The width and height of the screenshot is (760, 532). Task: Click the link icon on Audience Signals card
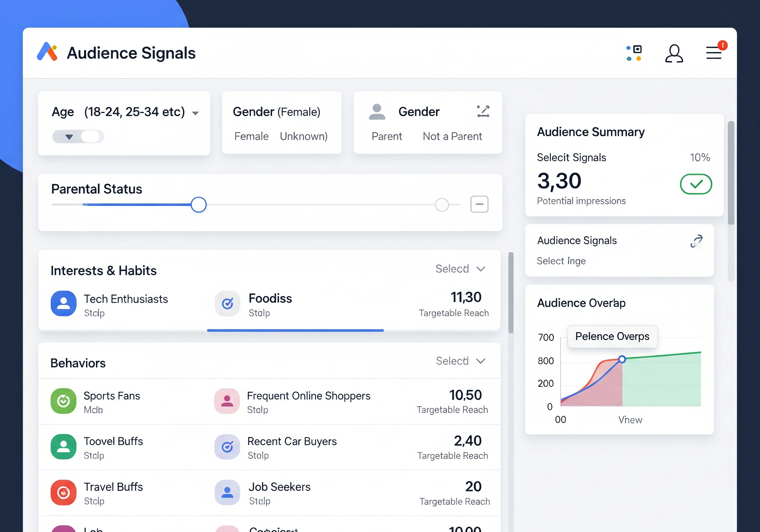(697, 241)
